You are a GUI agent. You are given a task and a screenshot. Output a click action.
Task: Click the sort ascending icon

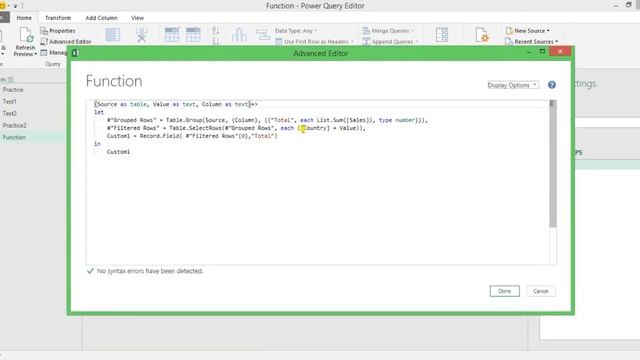pyautogui.click(x=216, y=31)
